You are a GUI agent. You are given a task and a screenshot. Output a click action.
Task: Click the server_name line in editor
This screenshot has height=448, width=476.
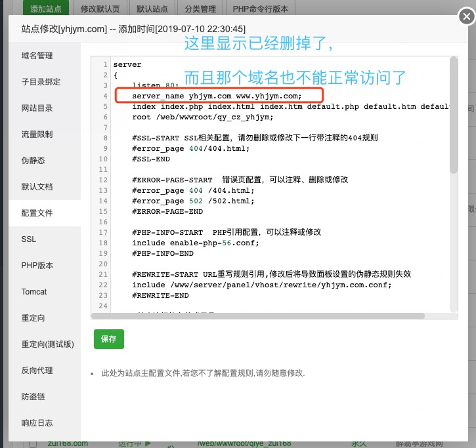[x=217, y=96]
